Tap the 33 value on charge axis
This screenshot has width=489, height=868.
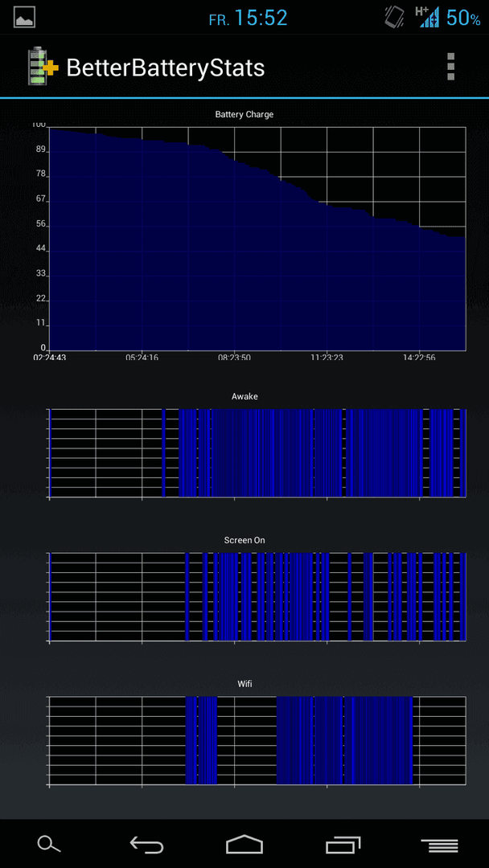point(41,275)
